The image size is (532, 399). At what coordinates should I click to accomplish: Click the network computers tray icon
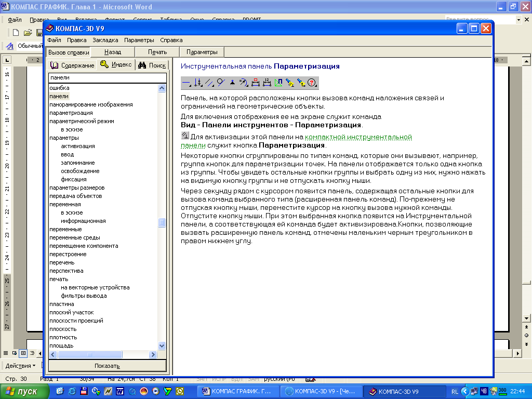474,391
